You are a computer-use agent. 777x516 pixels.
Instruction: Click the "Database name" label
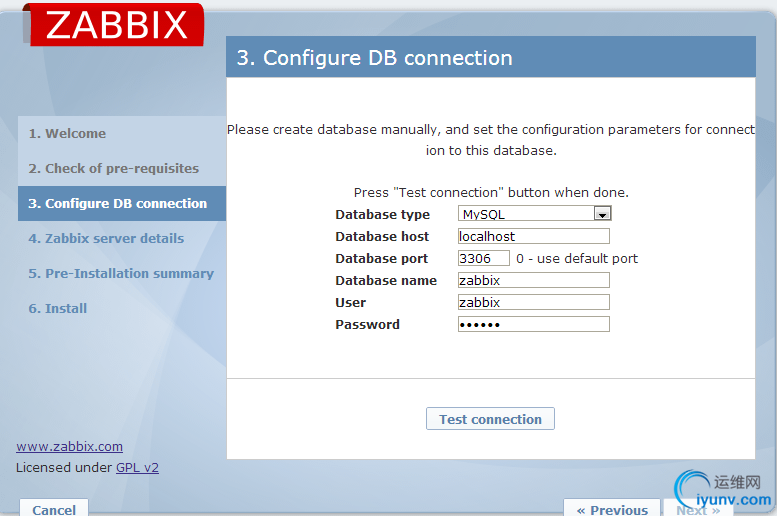[x=386, y=281]
